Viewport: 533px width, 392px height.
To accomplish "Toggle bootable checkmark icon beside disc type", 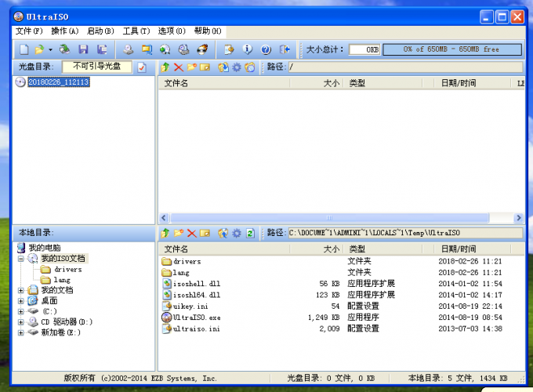I will pos(142,67).
